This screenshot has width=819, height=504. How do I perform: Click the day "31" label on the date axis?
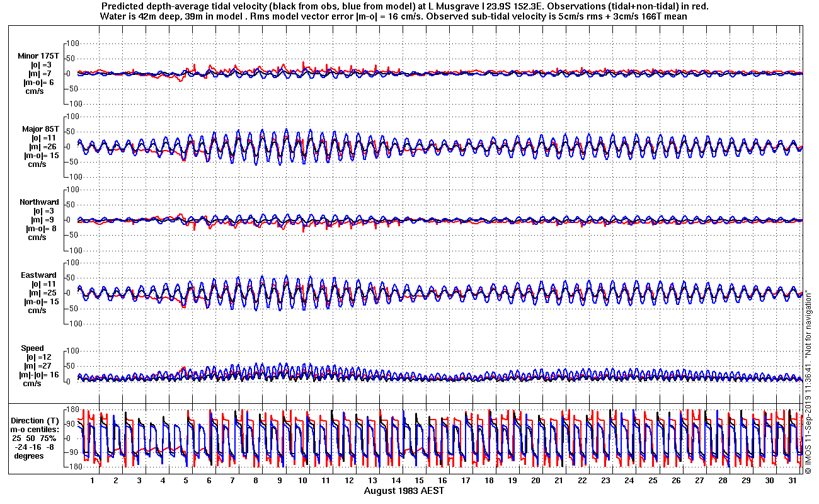pyautogui.click(x=793, y=480)
